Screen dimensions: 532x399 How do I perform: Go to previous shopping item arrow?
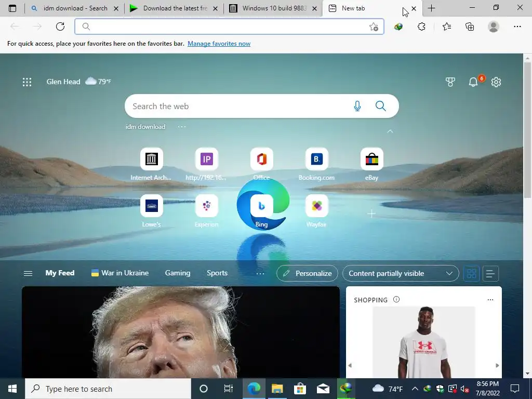click(x=350, y=365)
